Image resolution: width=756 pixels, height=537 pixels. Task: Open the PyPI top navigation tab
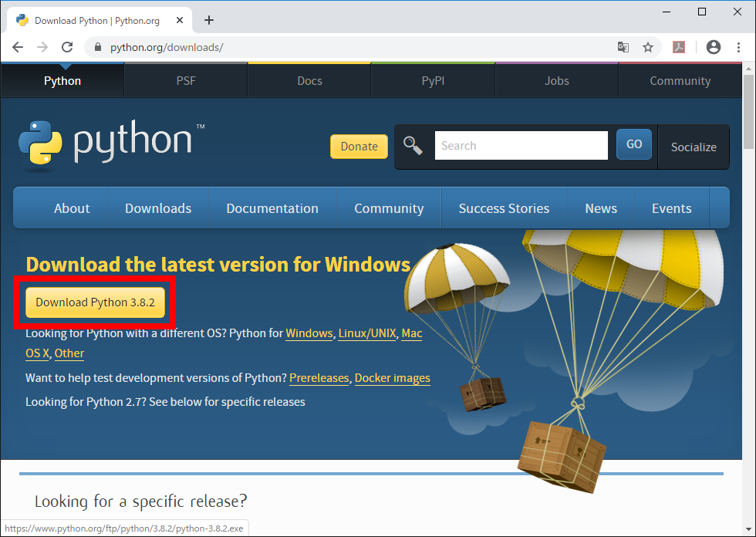pos(433,80)
